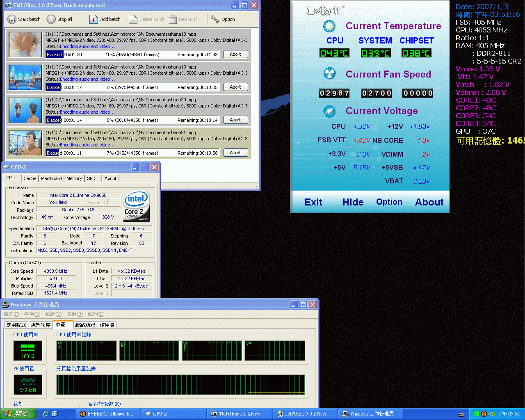Click CPU-Z title bar icon
The image size is (525, 420).
[x=6, y=167]
